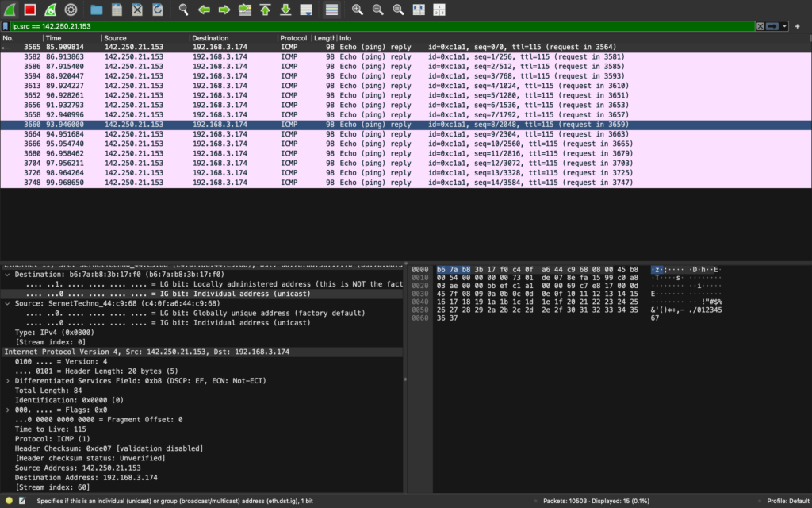The height and width of the screenshot is (508, 812).
Task: Collapse the Destination b6:7a:b8:3b:17:f0 tree node
Action: coord(8,274)
